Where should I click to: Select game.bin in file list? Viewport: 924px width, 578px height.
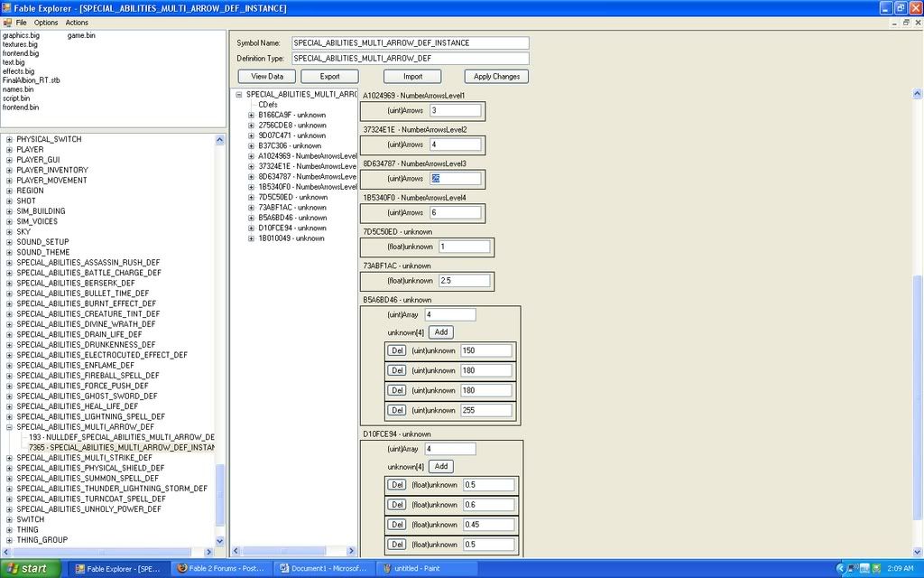click(80, 35)
